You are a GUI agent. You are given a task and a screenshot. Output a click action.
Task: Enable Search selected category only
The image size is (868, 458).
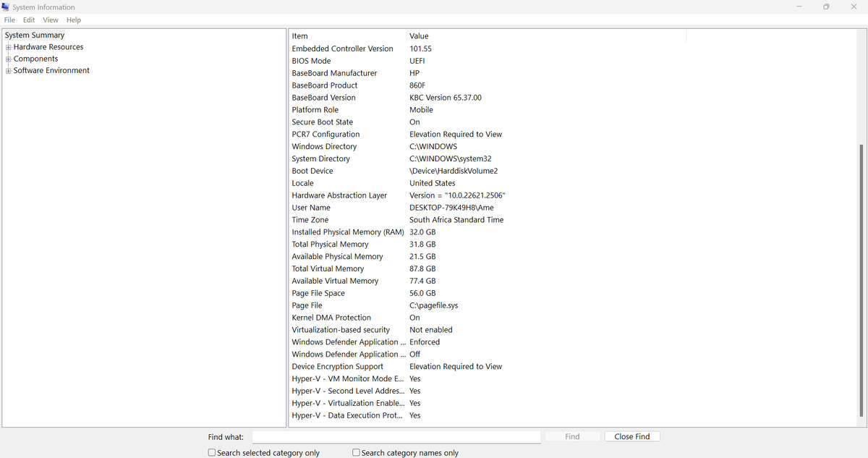(211, 452)
